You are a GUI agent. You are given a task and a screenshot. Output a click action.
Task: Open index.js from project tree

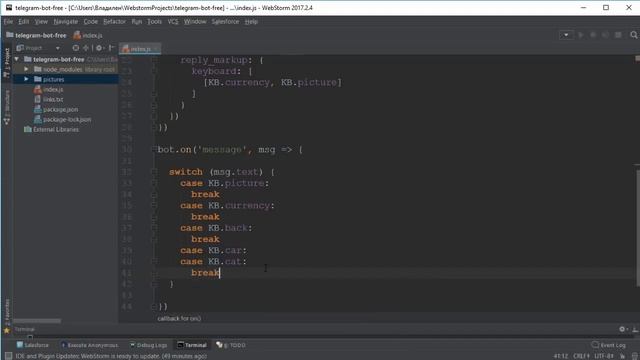click(x=53, y=89)
